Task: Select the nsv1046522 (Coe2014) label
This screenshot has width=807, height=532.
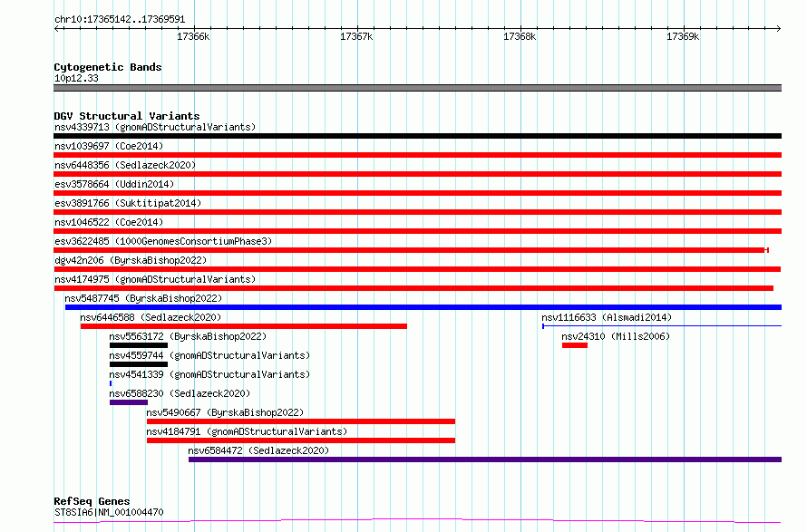Action: click(x=109, y=222)
